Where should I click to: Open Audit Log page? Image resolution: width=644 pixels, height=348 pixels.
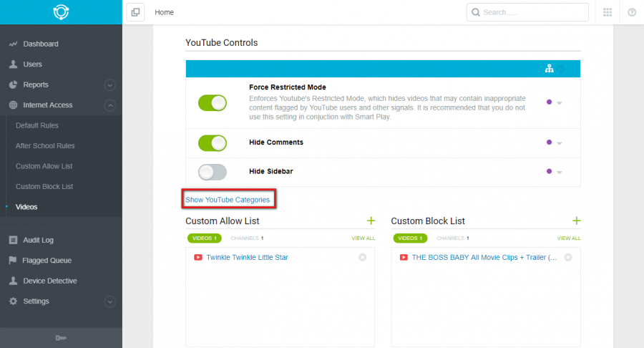coord(38,240)
